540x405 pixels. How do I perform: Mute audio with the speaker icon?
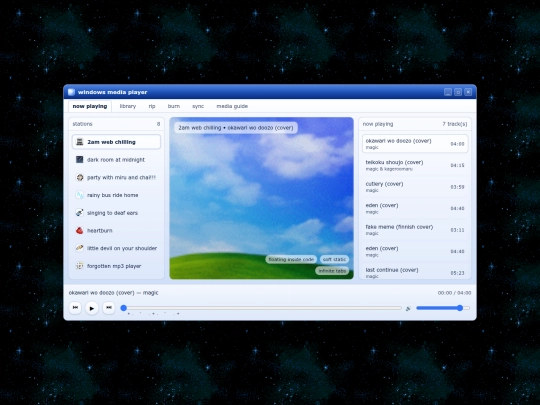408,308
